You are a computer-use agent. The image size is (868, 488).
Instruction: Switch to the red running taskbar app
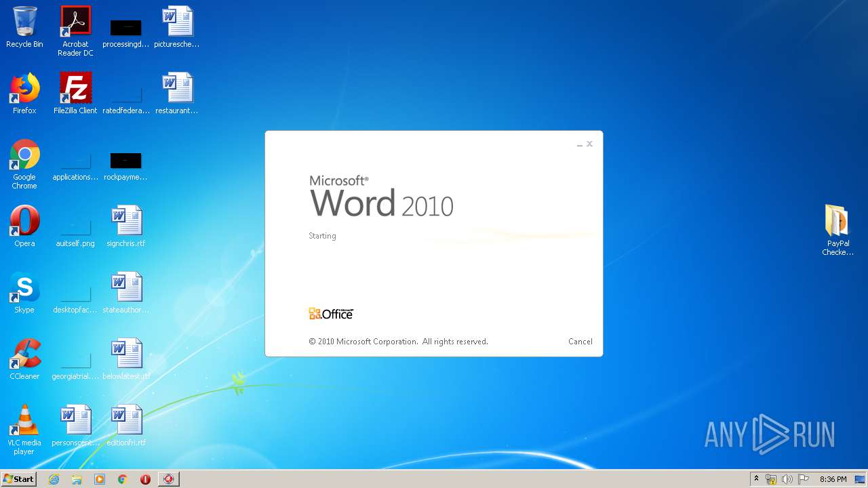coord(168,479)
